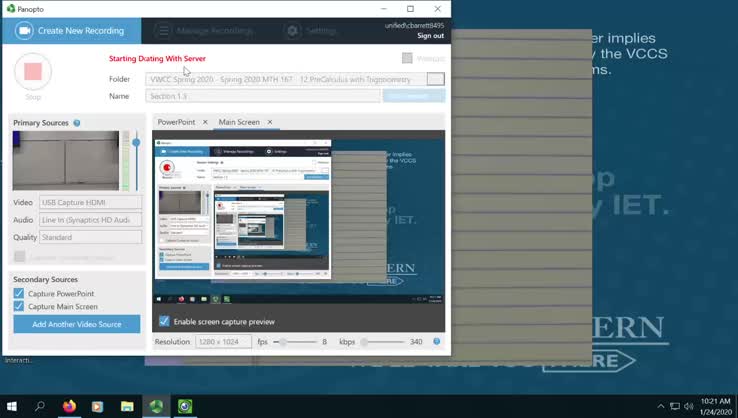Expand the Audio source dropdown
The width and height of the screenshot is (738, 418).
pyautogui.click(x=90, y=220)
